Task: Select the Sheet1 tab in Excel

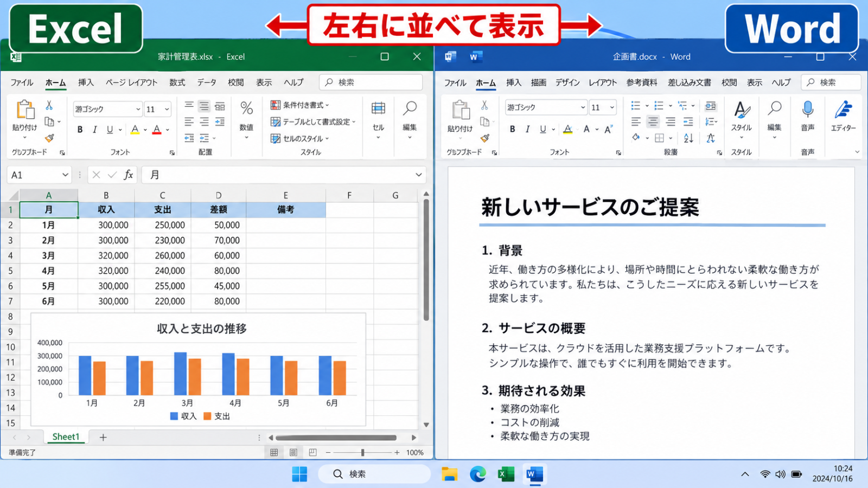Action: point(66,437)
